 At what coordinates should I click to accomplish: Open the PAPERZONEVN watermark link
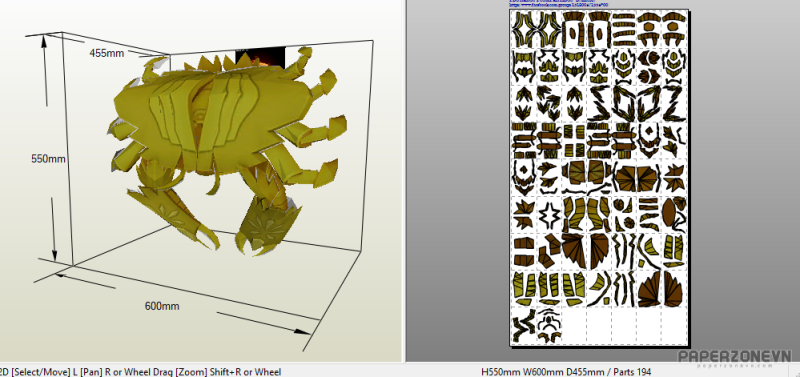[x=735, y=357]
